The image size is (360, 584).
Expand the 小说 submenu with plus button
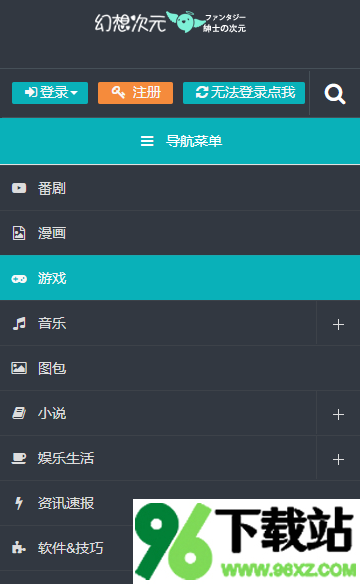[338, 414]
